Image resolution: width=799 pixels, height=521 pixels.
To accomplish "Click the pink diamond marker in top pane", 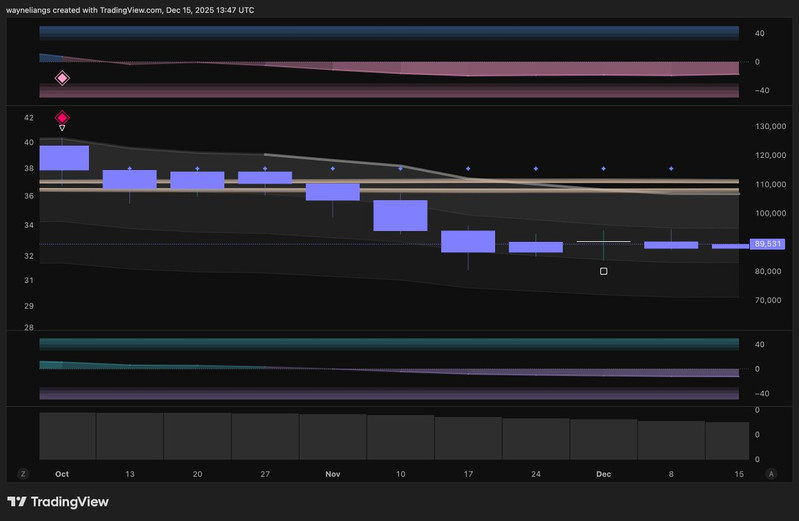I will click(62, 78).
